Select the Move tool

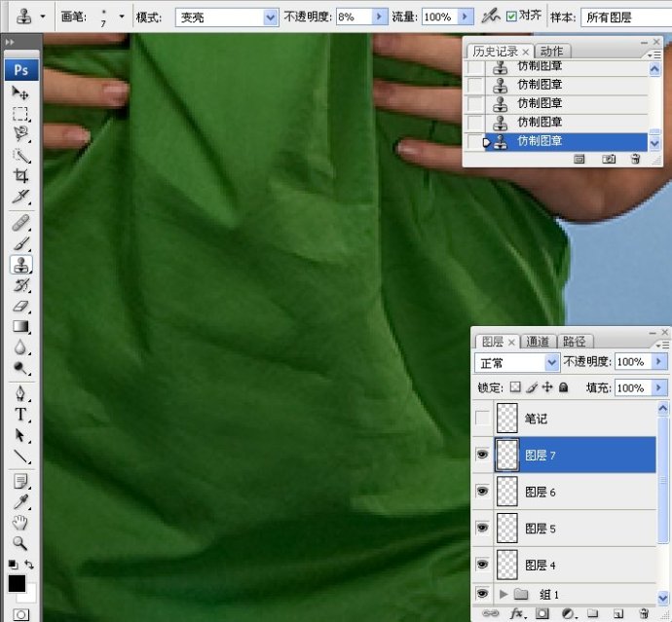[x=20, y=92]
